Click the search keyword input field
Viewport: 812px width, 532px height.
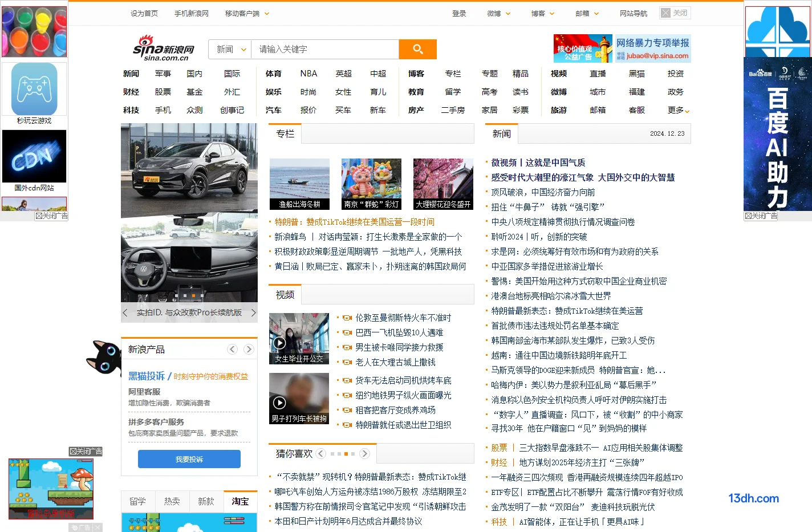click(x=325, y=49)
